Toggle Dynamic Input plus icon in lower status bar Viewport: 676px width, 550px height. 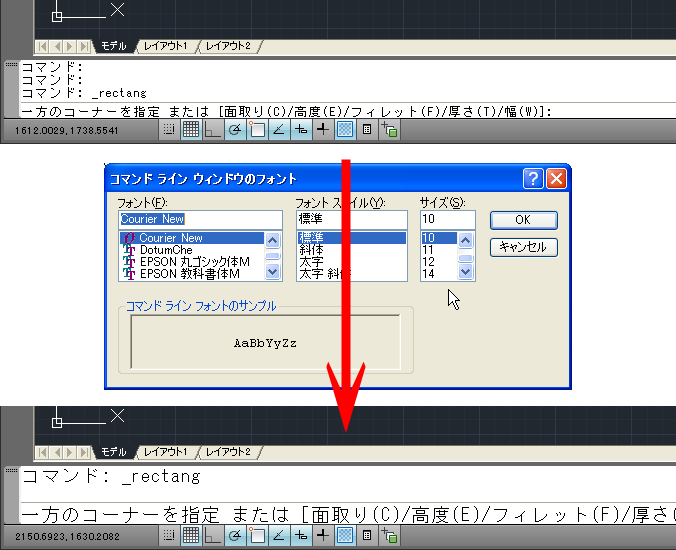click(322, 537)
